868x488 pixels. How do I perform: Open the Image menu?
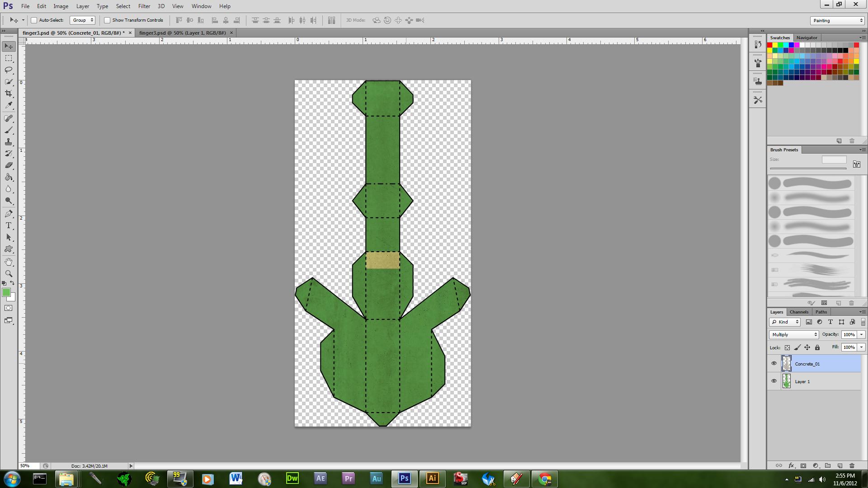click(61, 6)
